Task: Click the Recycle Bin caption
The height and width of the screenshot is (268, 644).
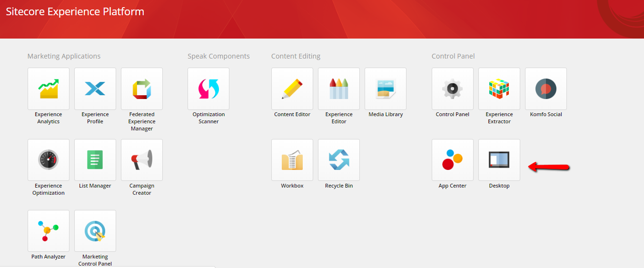Action: pos(339,186)
